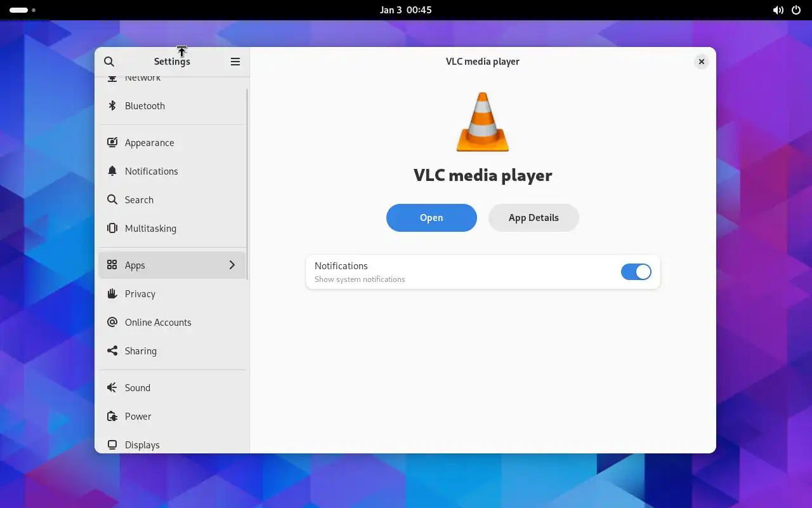Click the 'Settings' sidebar title
This screenshot has width=812, height=508.
[x=172, y=62]
